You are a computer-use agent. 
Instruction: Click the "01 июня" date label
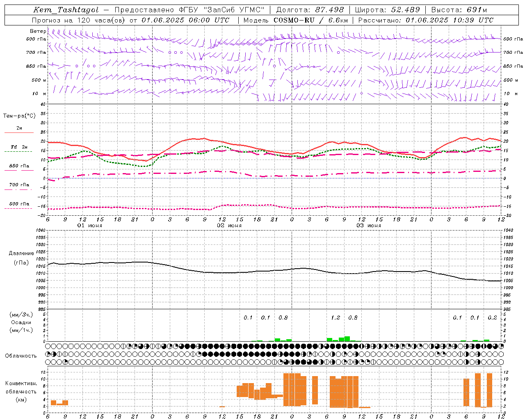tap(90, 226)
